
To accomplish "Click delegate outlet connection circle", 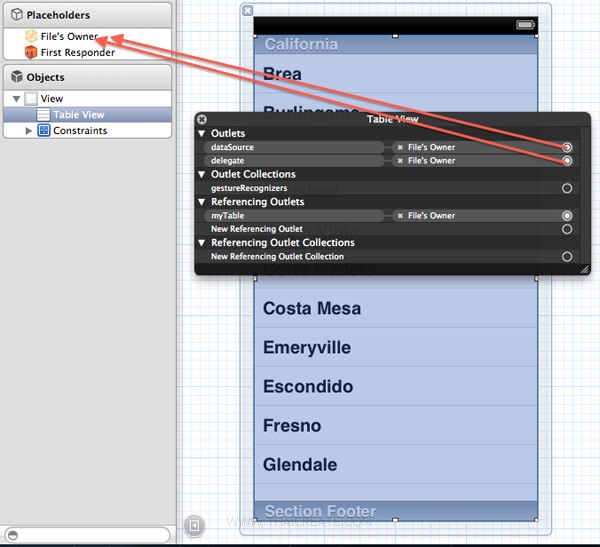I will point(567,161).
